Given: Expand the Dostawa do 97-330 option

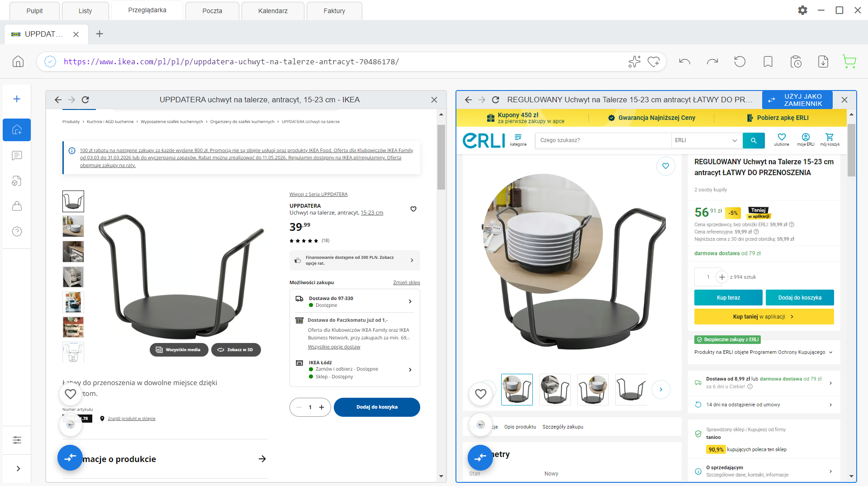Looking at the screenshot, I should [x=410, y=301].
